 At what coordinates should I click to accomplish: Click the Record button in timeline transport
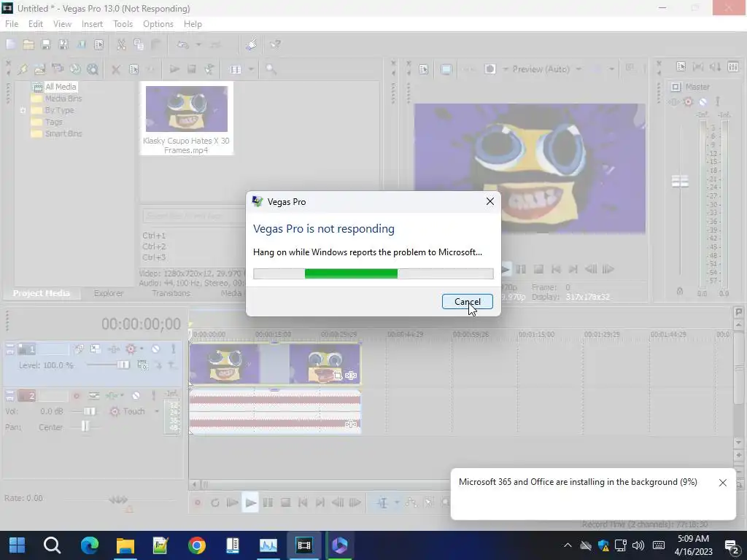[197, 503]
